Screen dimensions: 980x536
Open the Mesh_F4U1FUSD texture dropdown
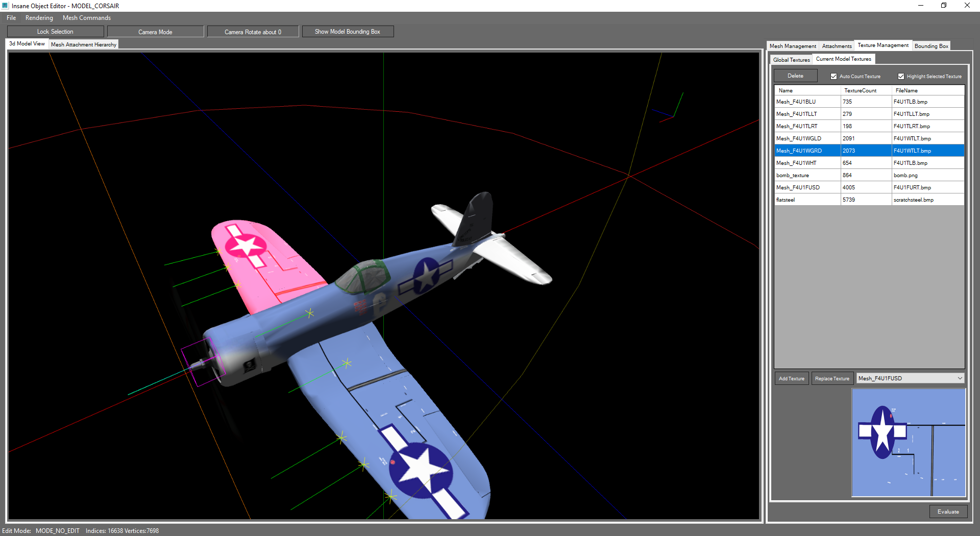(910, 378)
